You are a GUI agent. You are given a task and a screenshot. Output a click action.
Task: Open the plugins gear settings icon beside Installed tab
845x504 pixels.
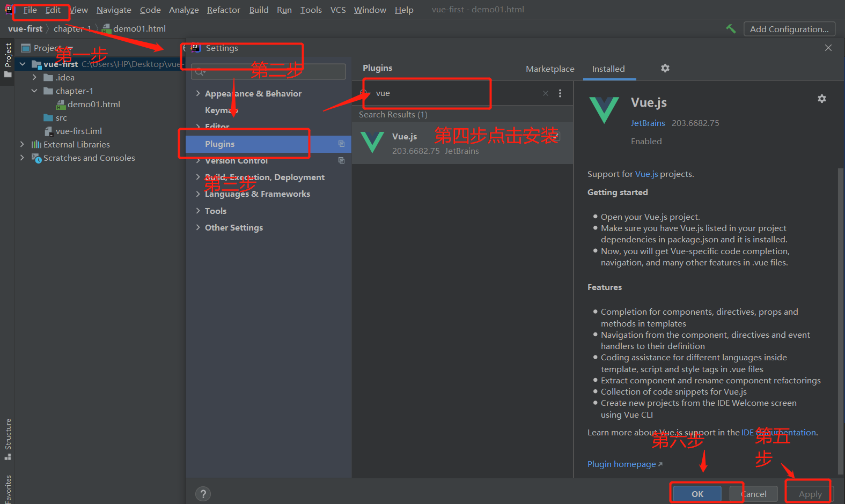coord(665,68)
